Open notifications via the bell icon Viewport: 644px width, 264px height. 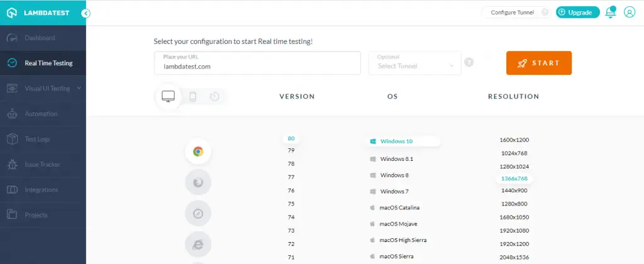pyautogui.click(x=610, y=13)
